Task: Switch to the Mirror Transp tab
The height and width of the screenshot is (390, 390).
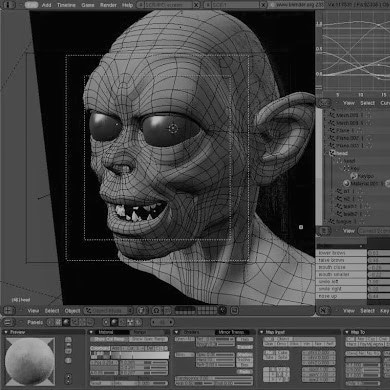Action: click(x=232, y=332)
